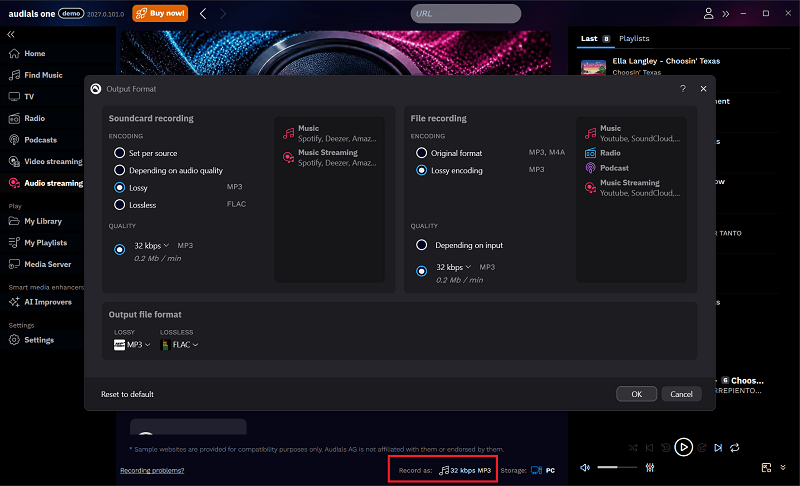Open Home in the sidebar
800x486 pixels.
pyautogui.click(x=28, y=54)
